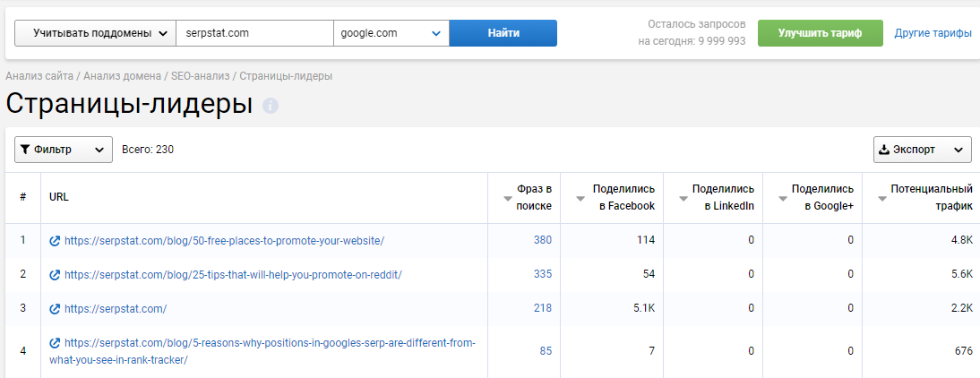Screen dimensions: 980x378
Task: Click Facebook shares value 114
Action: tap(646, 240)
